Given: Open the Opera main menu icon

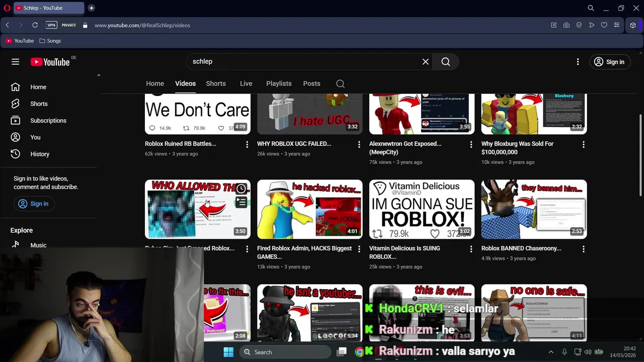Looking at the screenshot, I should tap(7, 8).
